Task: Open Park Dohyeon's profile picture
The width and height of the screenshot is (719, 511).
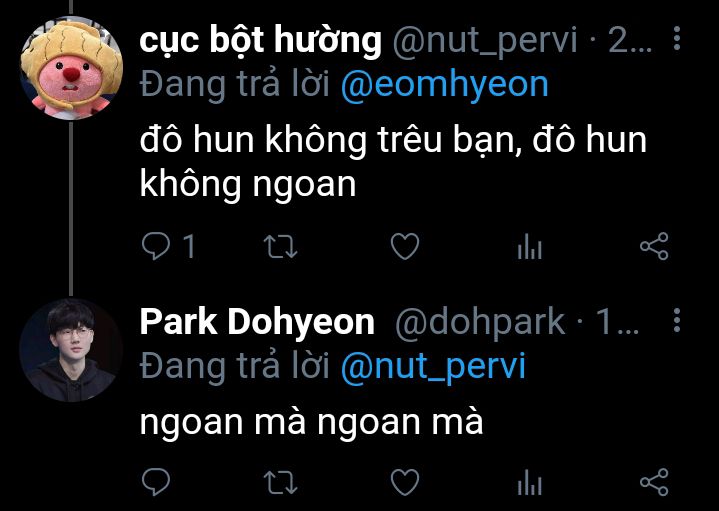Action: click(71, 350)
